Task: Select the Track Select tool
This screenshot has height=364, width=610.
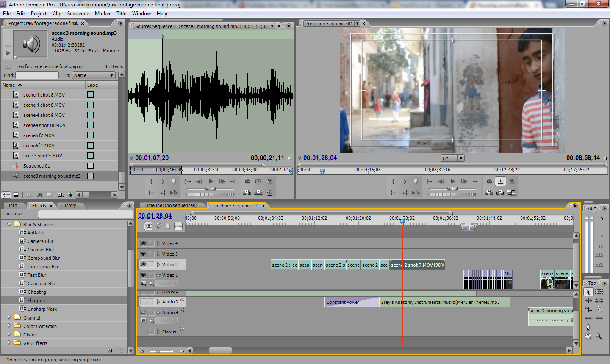Action: click(599, 292)
